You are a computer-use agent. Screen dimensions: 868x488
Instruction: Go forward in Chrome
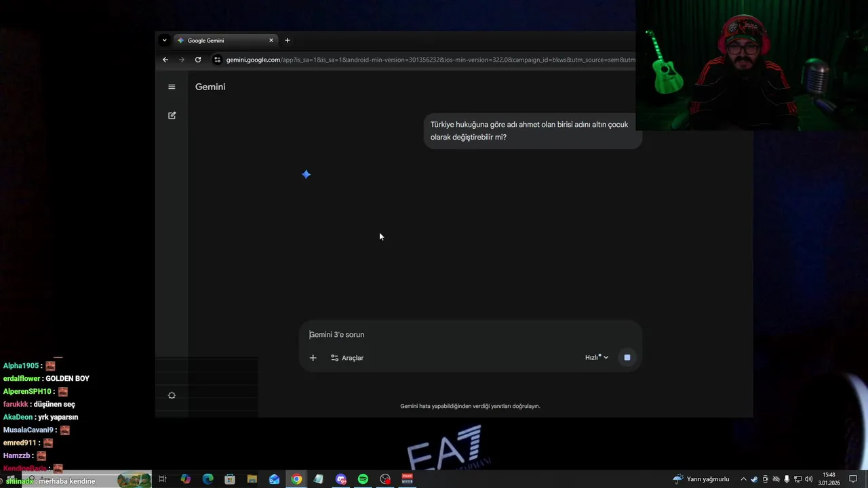[x=182, y=60]
